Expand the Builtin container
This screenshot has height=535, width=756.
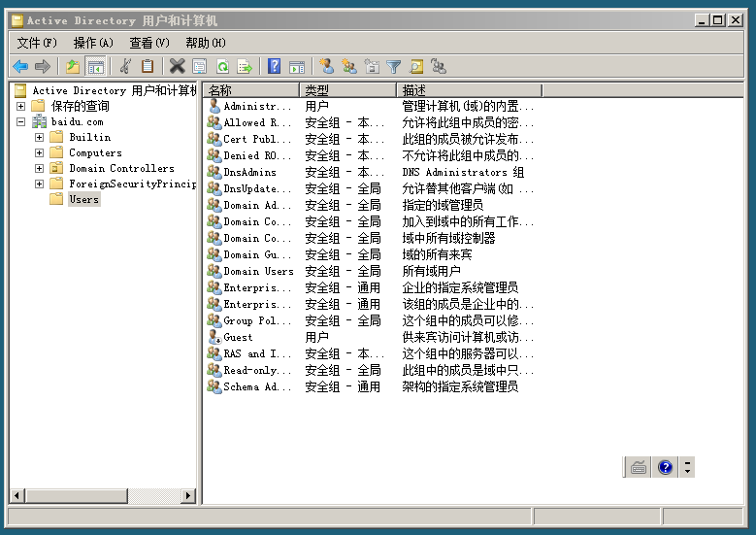tap(39, 137)
